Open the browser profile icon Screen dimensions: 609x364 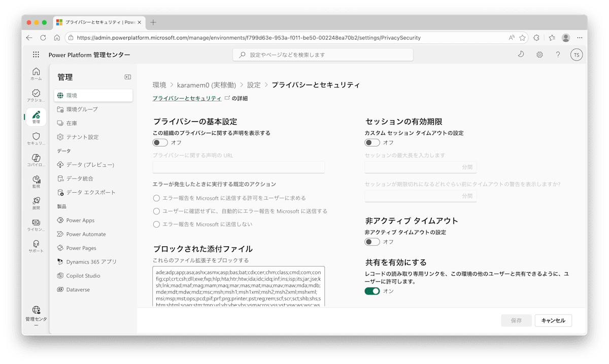coord(566,38)
